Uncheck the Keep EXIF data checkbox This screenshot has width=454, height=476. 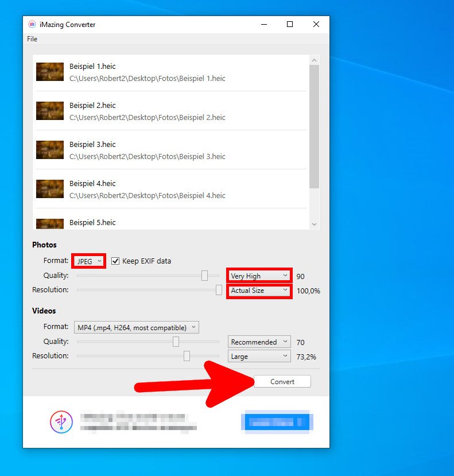pyautogui.click(x=115, y=261)
